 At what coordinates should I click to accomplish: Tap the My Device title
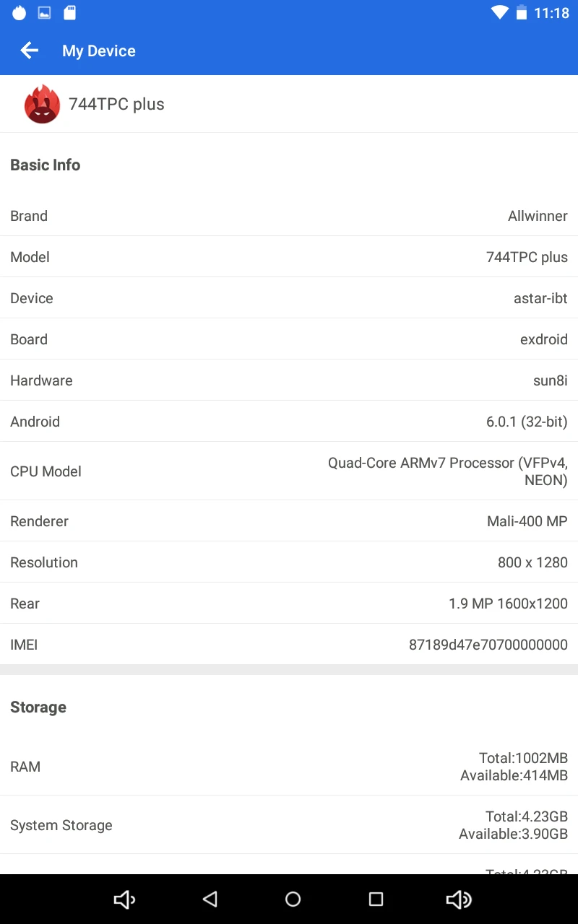click(x=99, y=51)
